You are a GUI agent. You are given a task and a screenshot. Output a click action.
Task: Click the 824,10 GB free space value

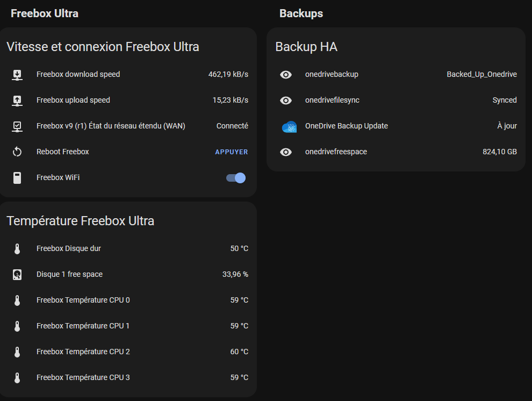tap(500, 152)
